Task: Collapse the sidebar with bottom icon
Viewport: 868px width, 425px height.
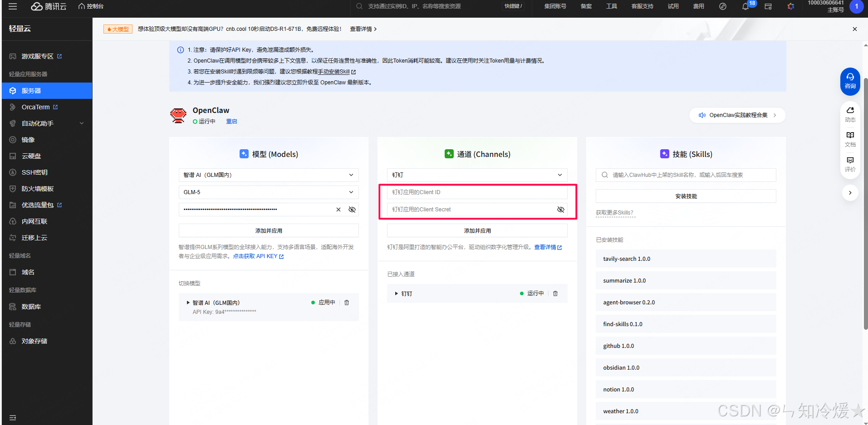Action: point(13,417)
